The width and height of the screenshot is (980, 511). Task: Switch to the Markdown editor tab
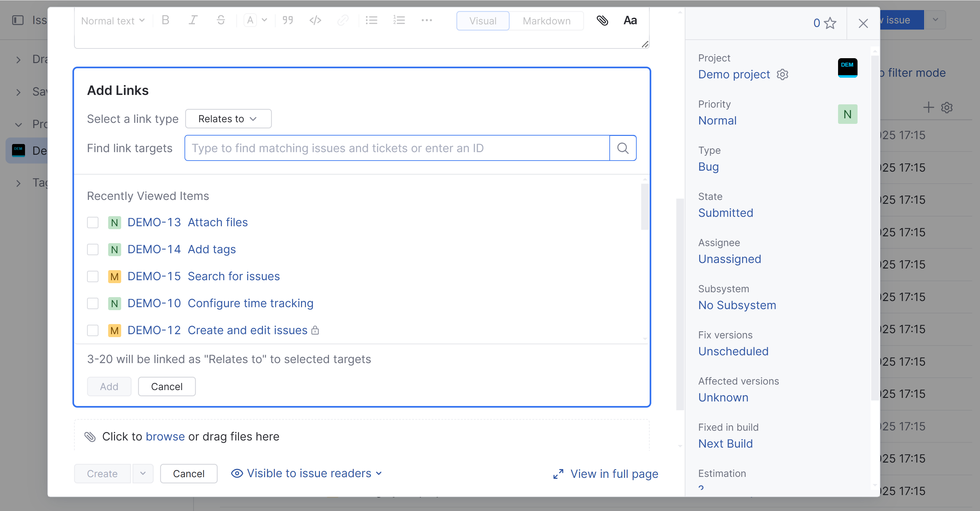coord(546,21)
